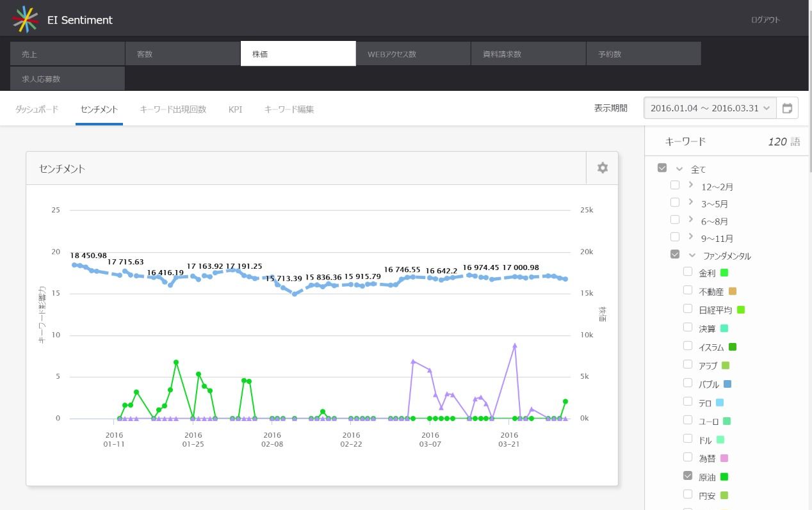This screenshot has width=812, height=510.
Task: Open chart settings gear icon
Action: pos(602,168)
